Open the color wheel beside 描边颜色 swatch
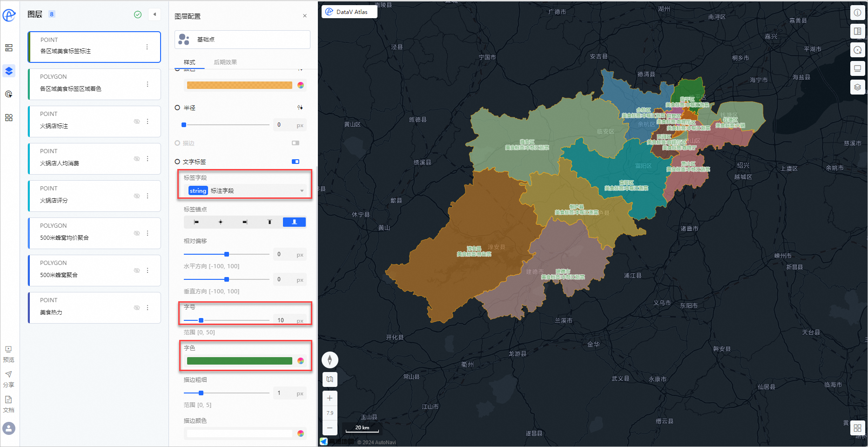 click(x=301, y=433)
